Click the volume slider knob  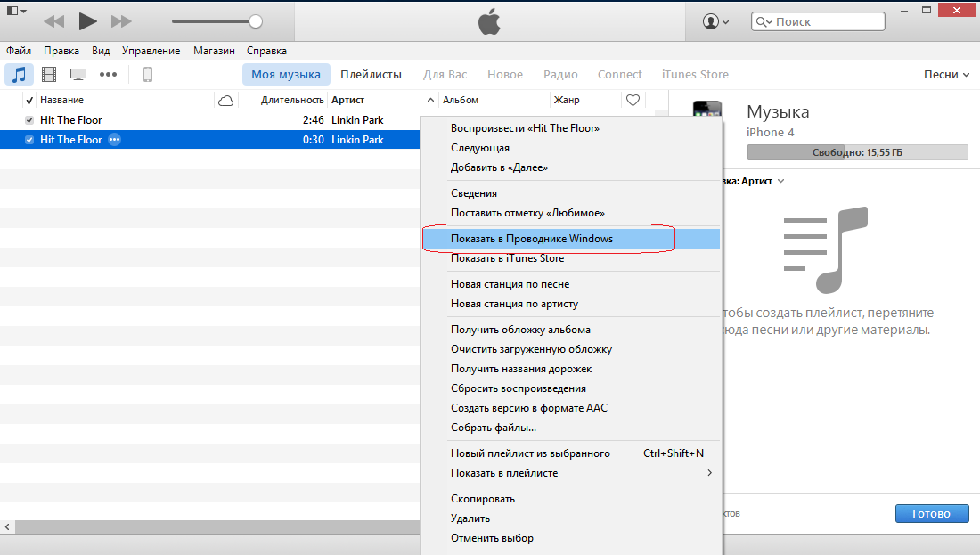(x=255, y=21)
